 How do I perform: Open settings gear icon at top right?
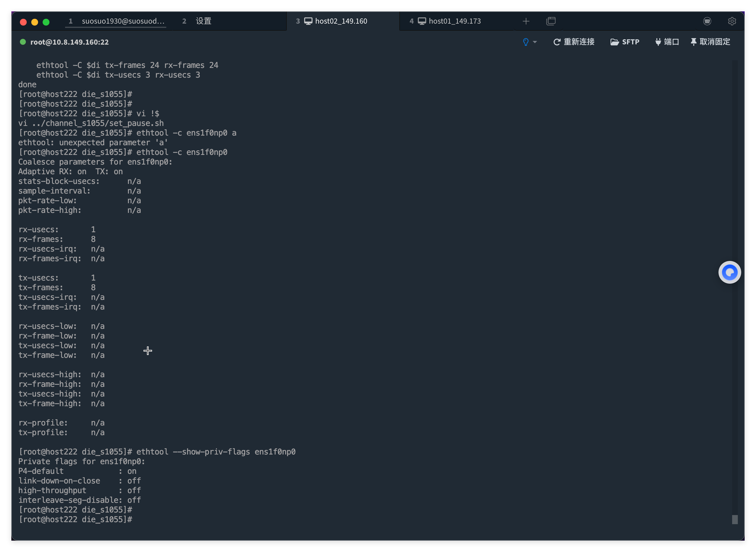pyautogui.click(x=732, y=21)
